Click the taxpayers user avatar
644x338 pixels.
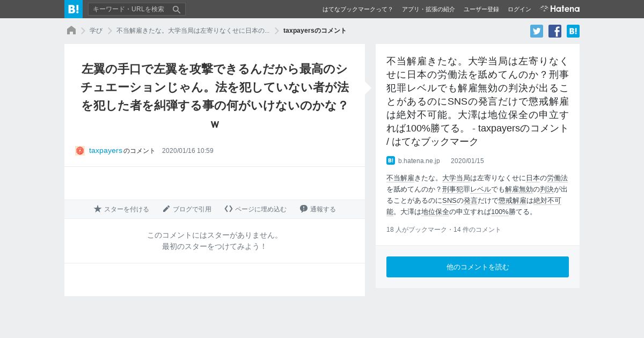[x=80, y=151]
